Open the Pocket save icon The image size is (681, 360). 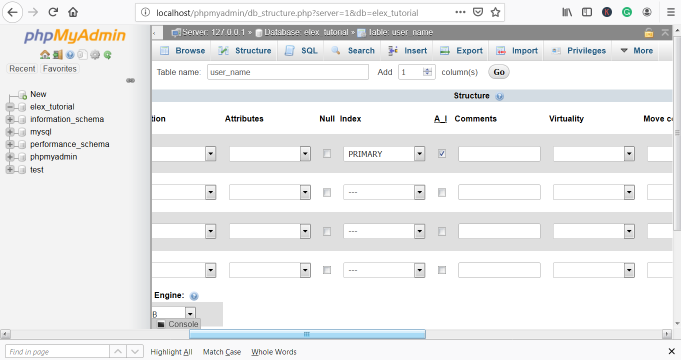478,12
